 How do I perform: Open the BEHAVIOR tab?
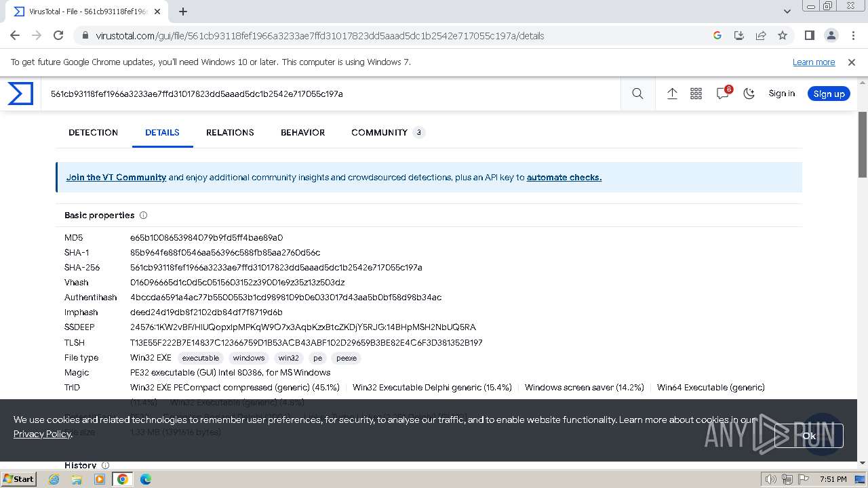tap(302, 132)
